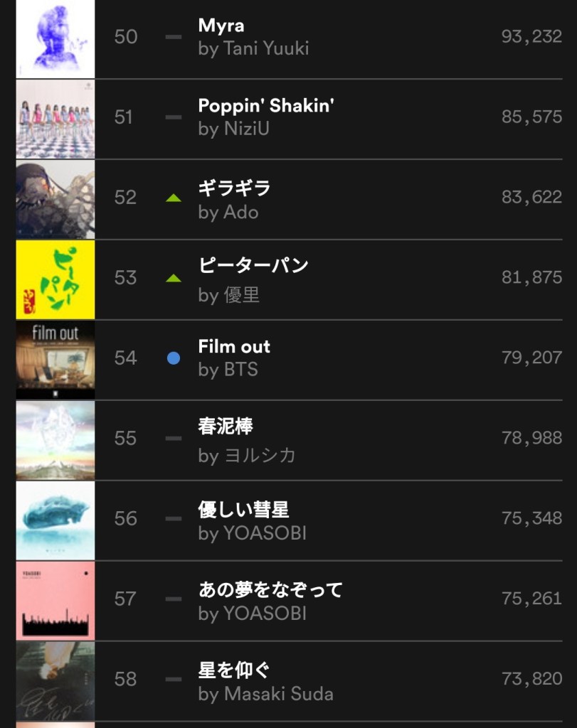Open the track Film out

234,347
